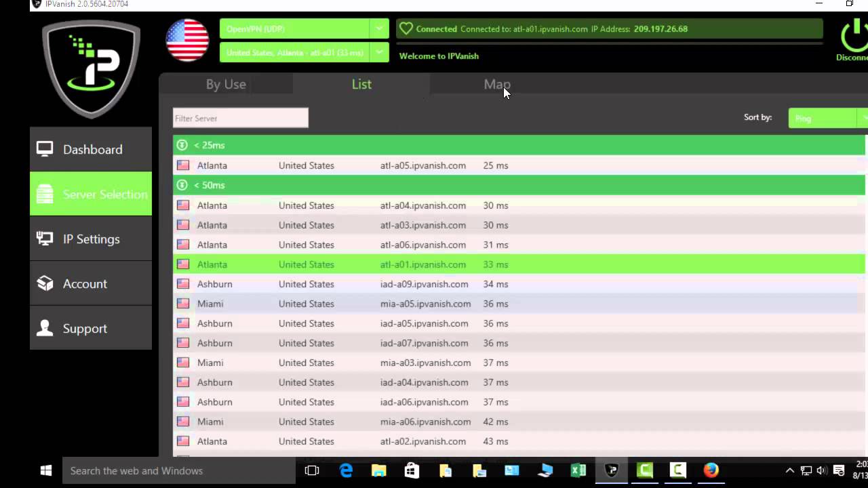Select server atl-a03.ipvanish.com
The height and width of the screenshot is (488, 868).
[x=519, y=225]
